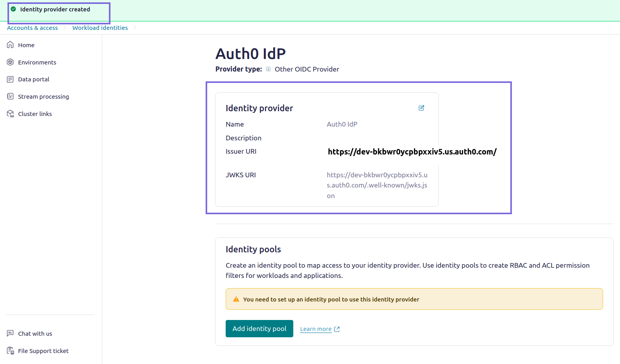Click the Identity provider card heading
The height and width of the screenshot is (364, 620).
(x=259, y=108)
